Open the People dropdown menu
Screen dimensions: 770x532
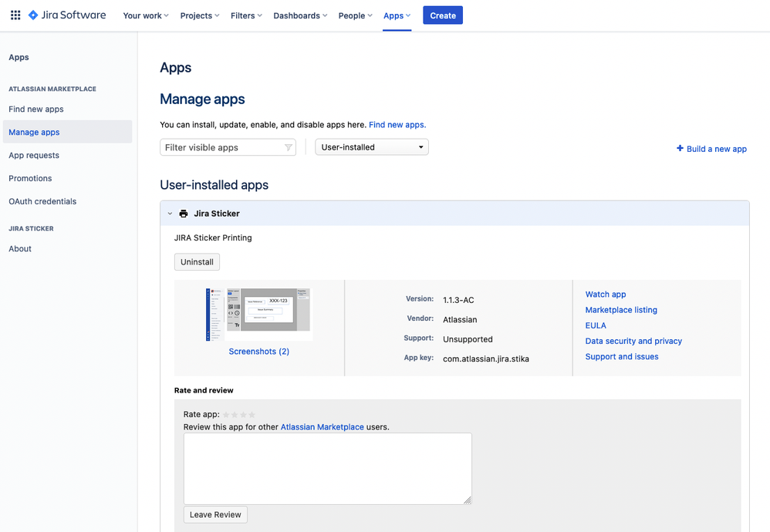tap(355, 15)
